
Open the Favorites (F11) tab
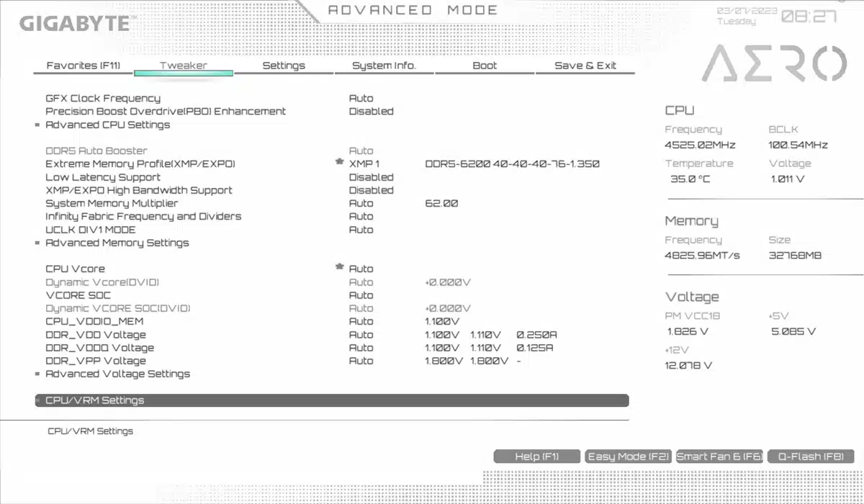pyautogui.click(x=84, y=66)
